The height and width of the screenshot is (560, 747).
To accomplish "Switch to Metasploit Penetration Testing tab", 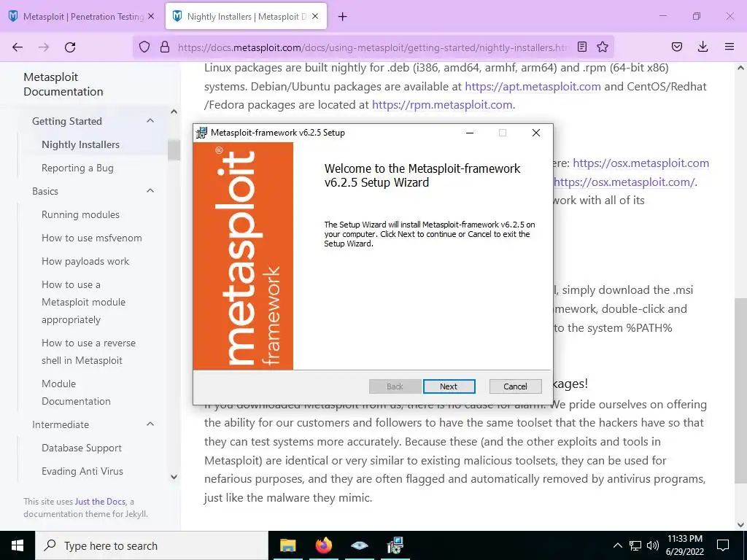I will 82,16.
